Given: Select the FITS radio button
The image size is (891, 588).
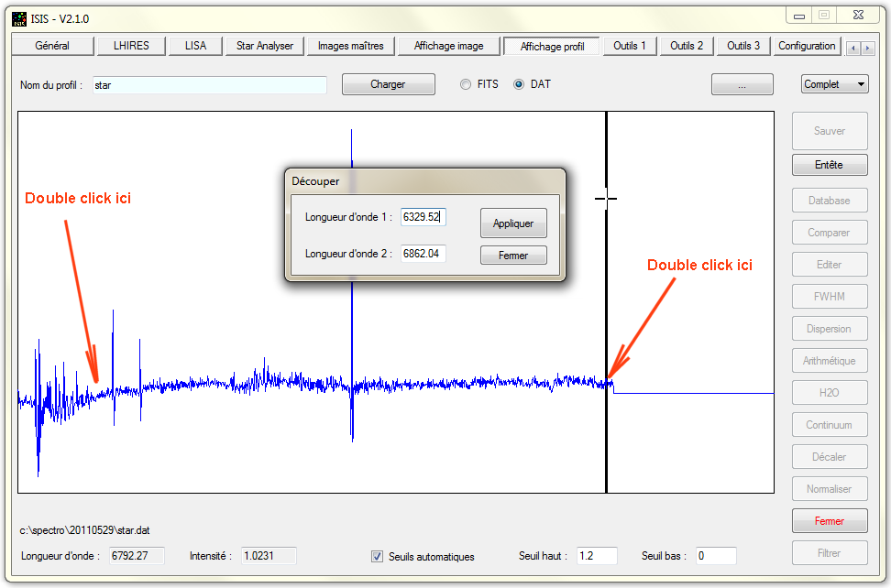Looking at the screenshot, I should 466,84.
